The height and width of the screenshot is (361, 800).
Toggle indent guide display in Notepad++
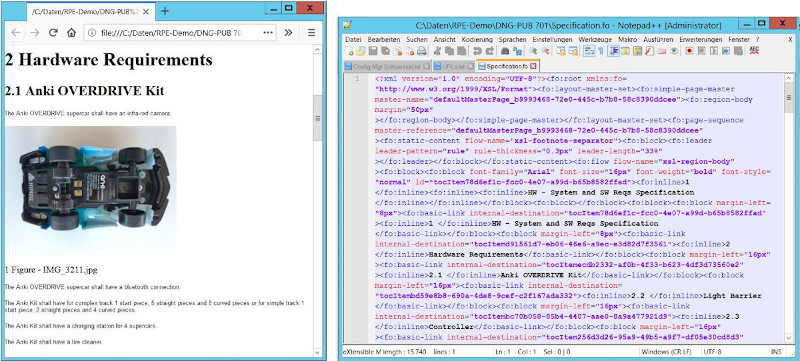[x=613, y=51]
